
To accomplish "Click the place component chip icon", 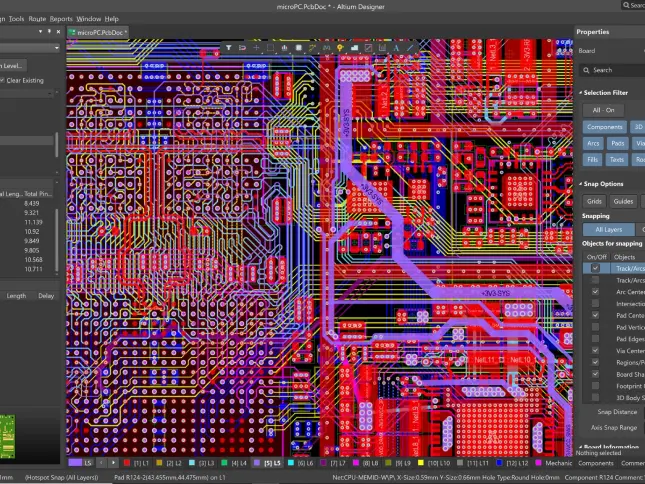I will coord(299,48).
